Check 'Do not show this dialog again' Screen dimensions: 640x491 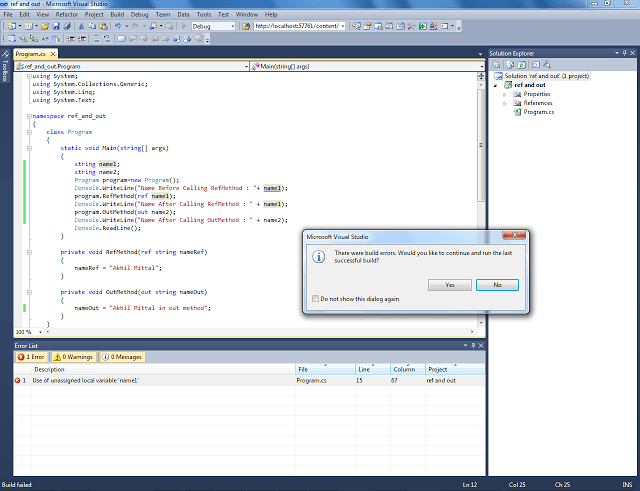pyautogui.click(x=316, y=298)
